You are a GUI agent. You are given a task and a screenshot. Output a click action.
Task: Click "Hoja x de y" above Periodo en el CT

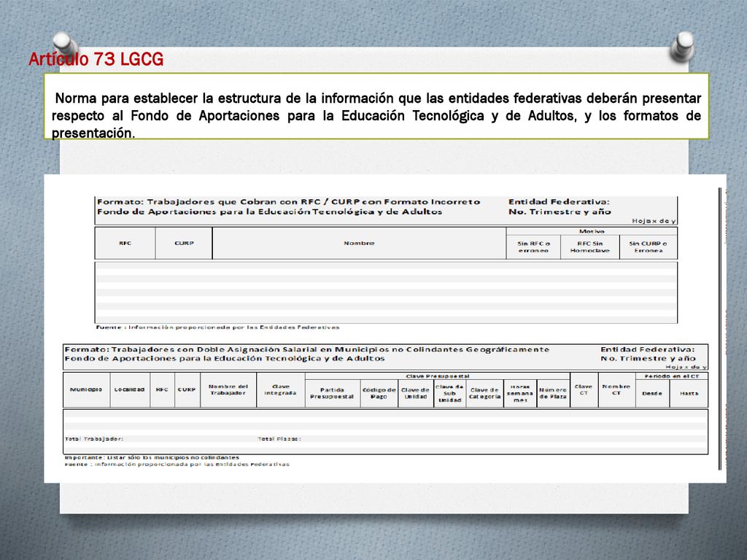pos(686,367)
